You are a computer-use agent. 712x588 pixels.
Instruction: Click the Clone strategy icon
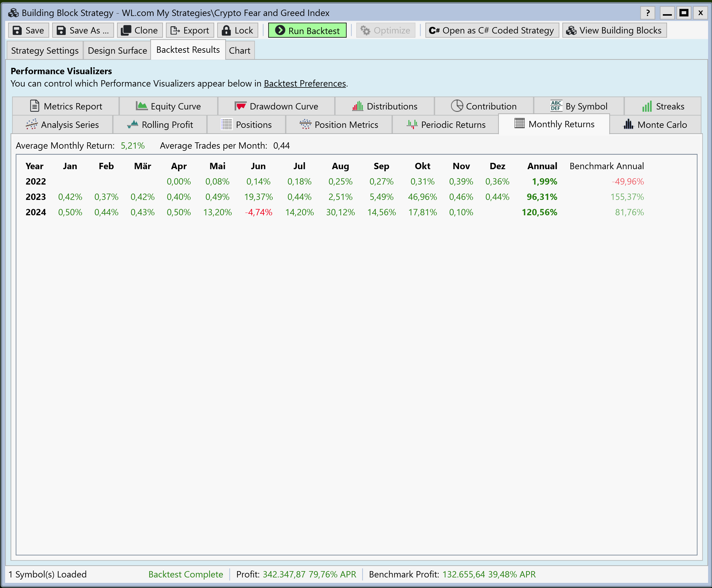click(x=126, y=30)
